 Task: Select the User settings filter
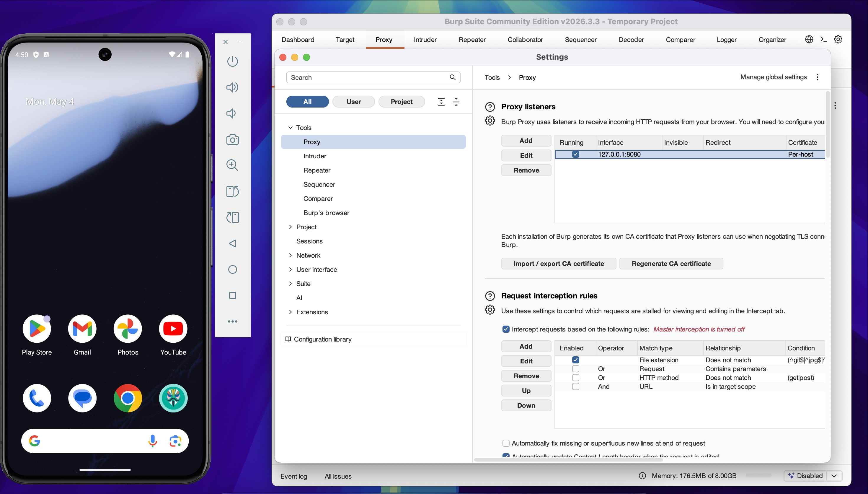353,102
